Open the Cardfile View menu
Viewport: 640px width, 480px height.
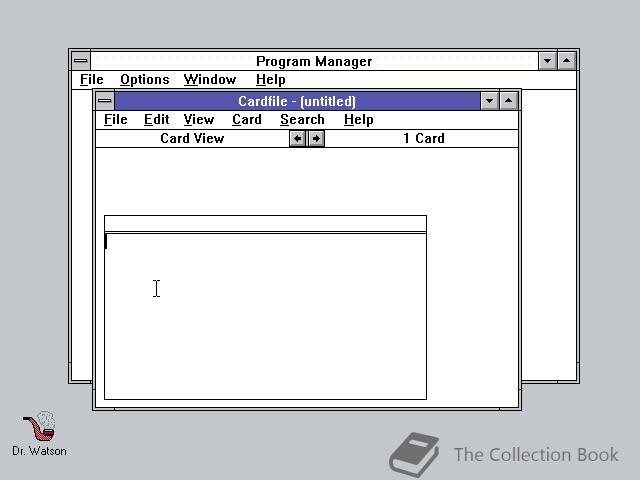198,120
